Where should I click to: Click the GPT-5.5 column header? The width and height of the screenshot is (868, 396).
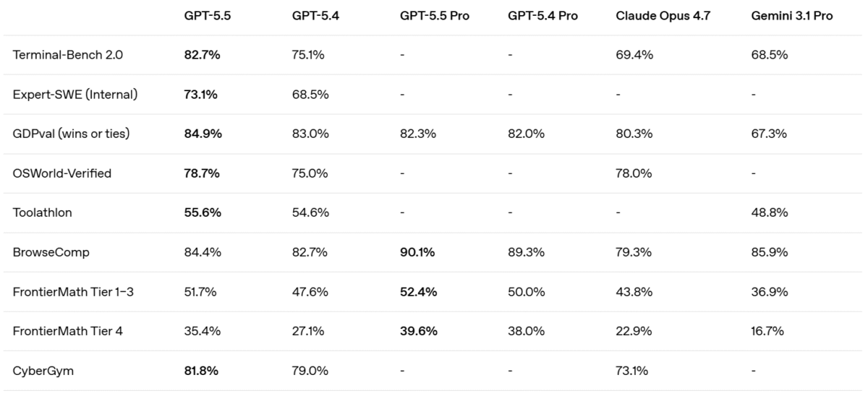(203, 16)
